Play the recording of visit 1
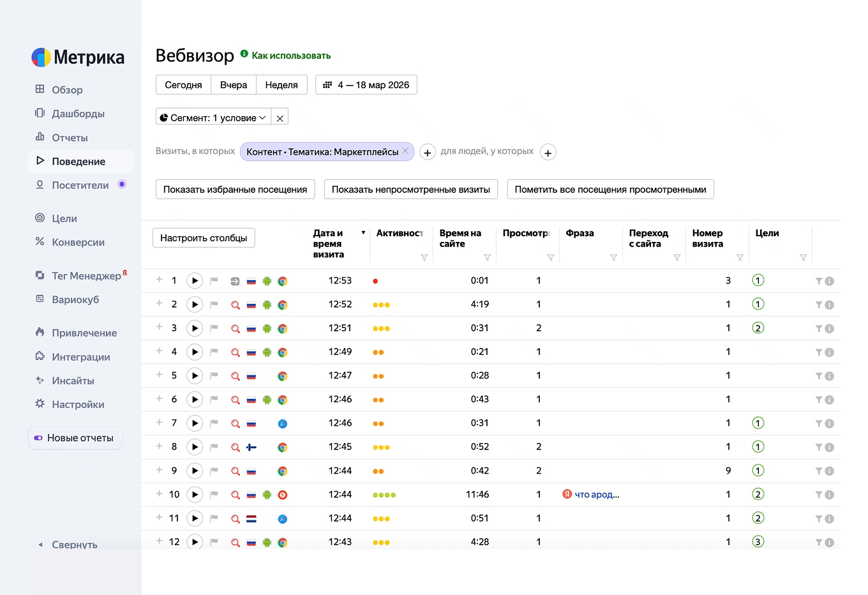 pyautogui.click(x=195, y=281)
